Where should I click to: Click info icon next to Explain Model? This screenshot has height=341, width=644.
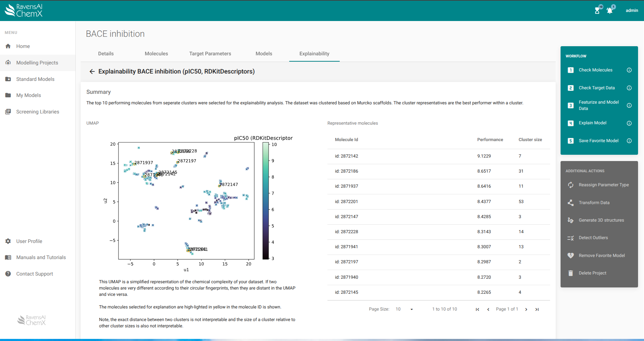point(629,123)
